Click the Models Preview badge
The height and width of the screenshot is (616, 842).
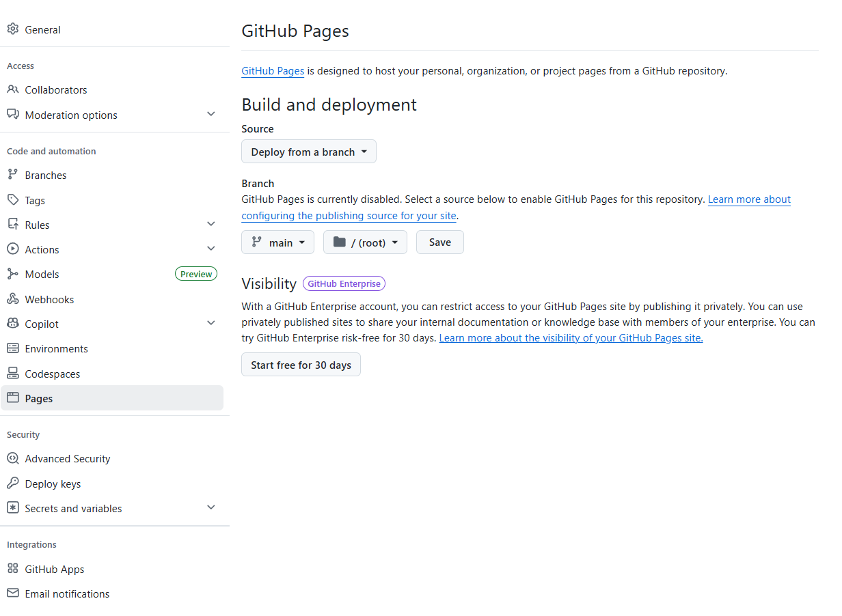point(196,273)
